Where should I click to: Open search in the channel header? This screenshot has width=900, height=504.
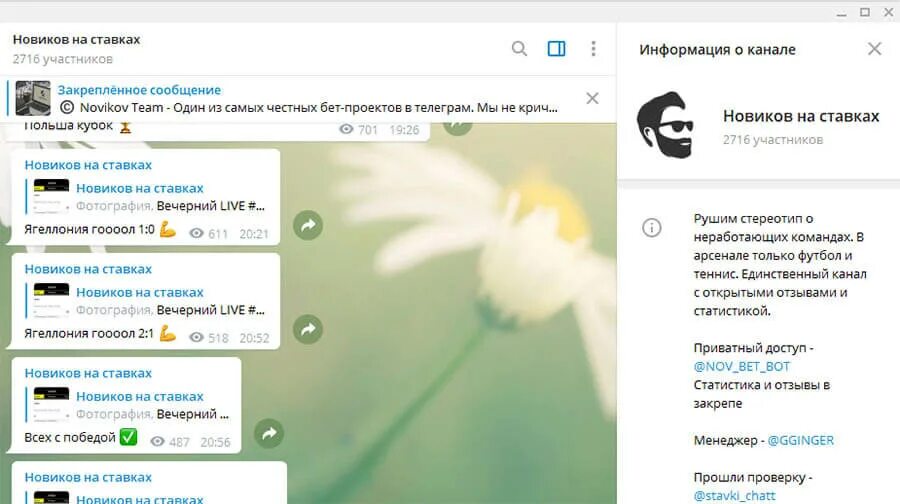[x=519, y=49]
